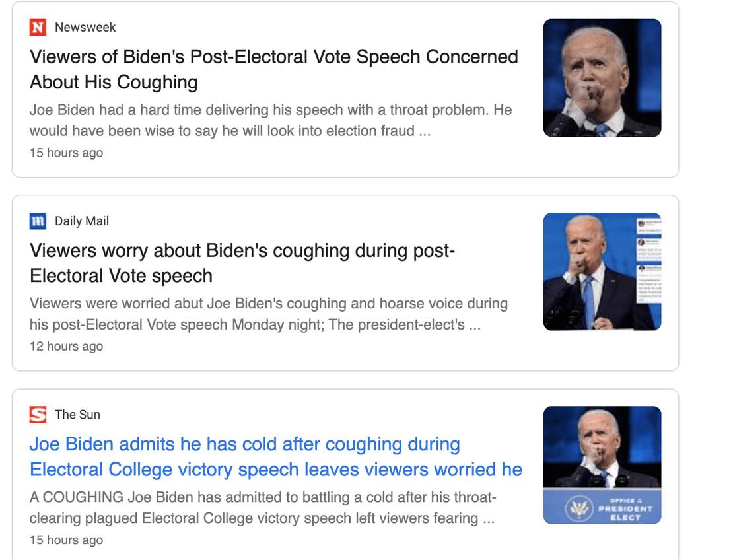Image resolution: width=733 pixels, height=560 pixels.
Task: Click The Sun source name
Action: (x=77, y=415)
